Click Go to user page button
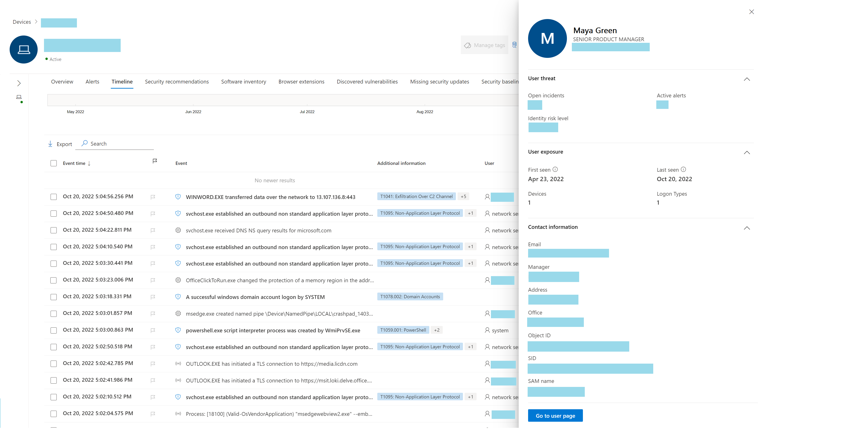This screenshot has height=429, width=868. click(555, 416)
